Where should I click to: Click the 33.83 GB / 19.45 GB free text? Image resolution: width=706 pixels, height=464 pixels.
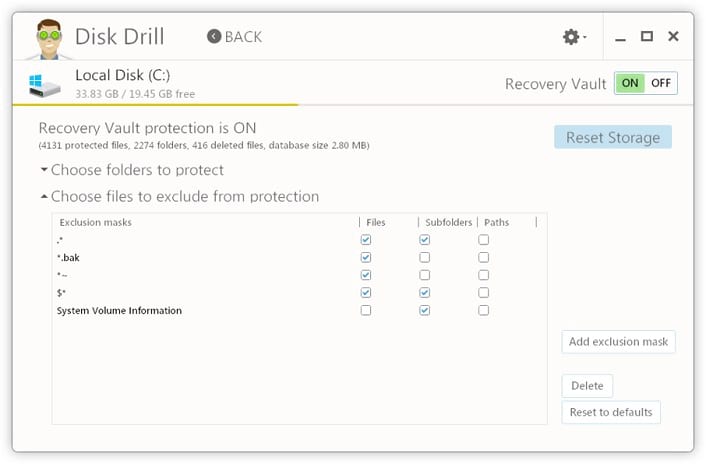coord(135,94)
